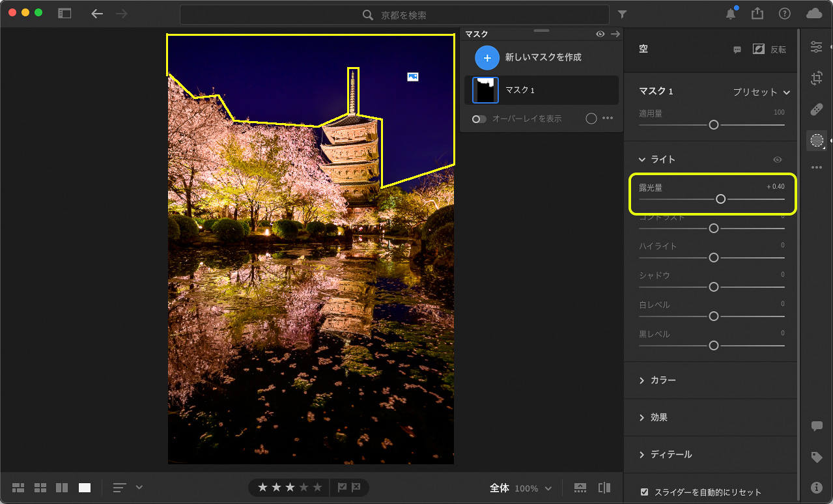The width and height of the screenshot is (833, 504).
Task: Click the 白レベル slider handle
Action: 713,316
